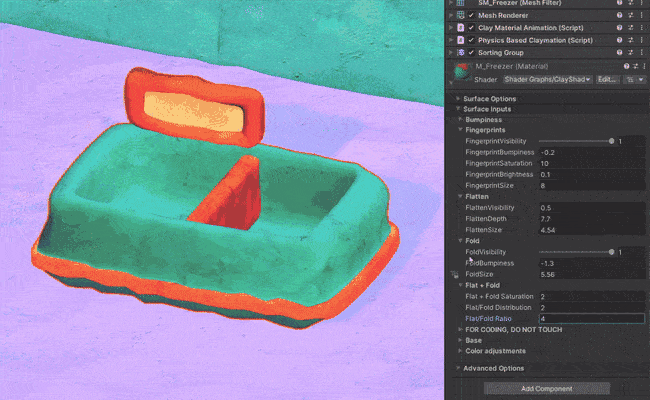Open more options menu for Sorting Group
The height and width of the screenshot is (400, 650).
641,52
